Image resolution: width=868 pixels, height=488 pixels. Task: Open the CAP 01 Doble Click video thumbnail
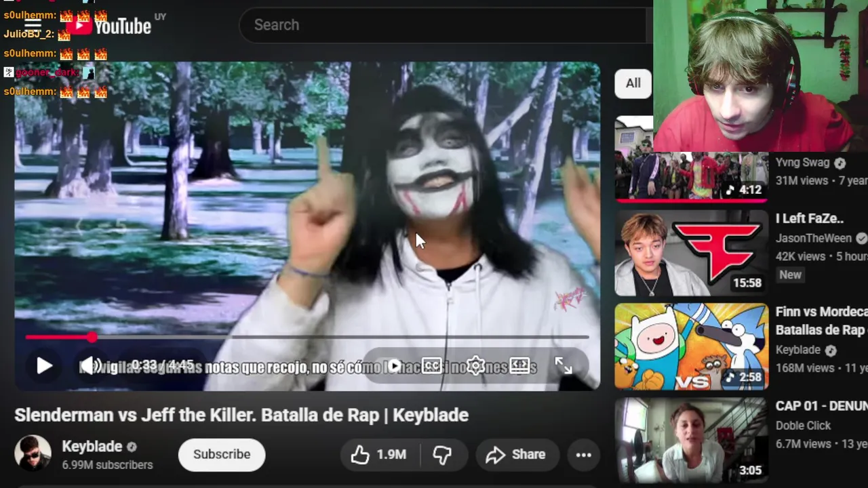691,440
